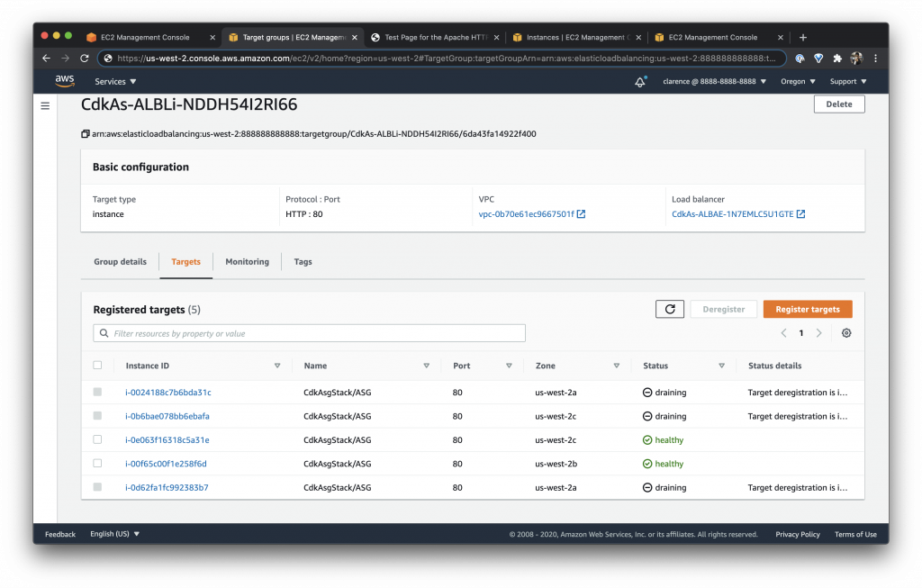The image size is (922, 588).
Task: Open the Support dropdown
Action: 848,82
